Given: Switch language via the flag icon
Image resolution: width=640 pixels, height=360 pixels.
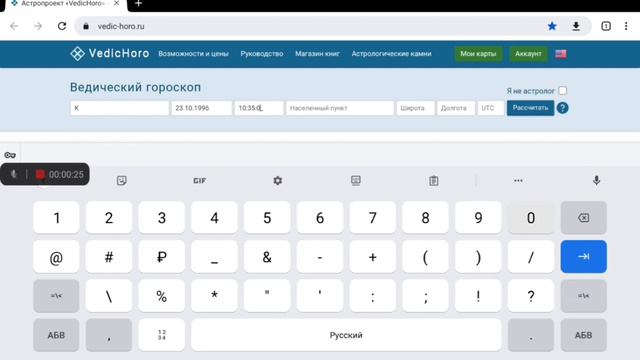Looking at the screenshot, I should coord(560,54).
